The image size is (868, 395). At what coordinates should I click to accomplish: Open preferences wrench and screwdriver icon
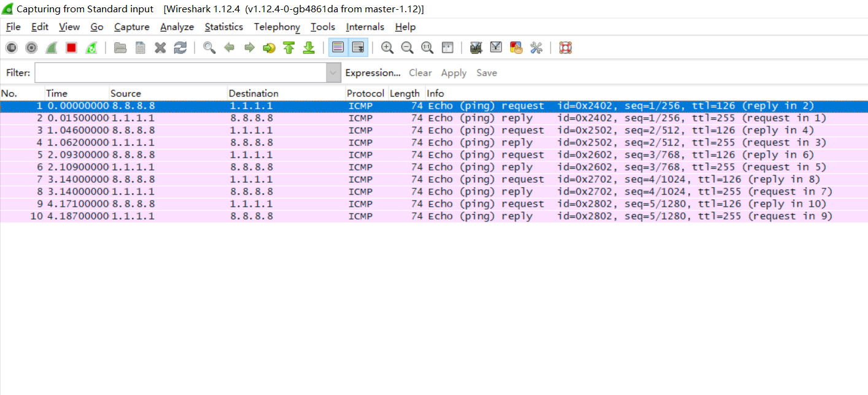pos(536,48)
